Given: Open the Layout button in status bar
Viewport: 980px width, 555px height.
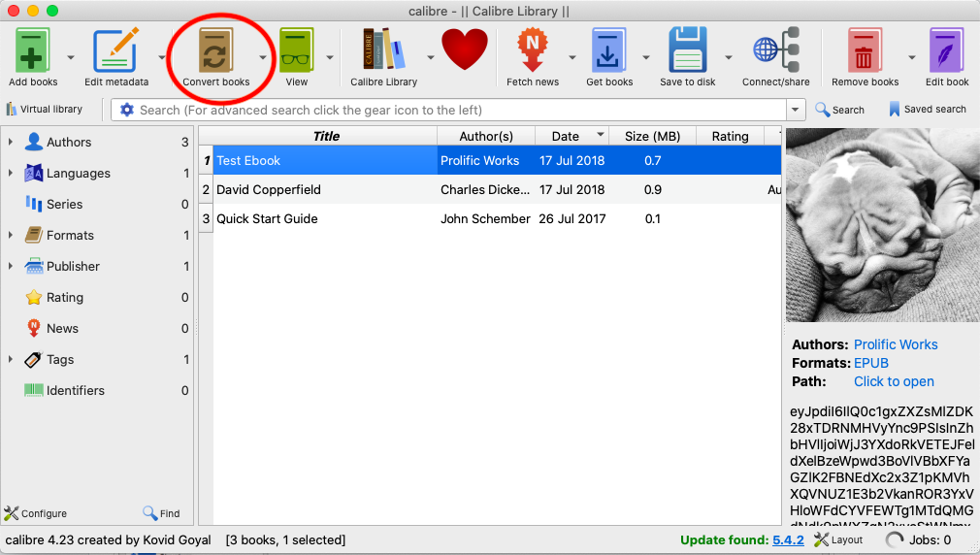Looking at the screenshot, I should (838, 540).
